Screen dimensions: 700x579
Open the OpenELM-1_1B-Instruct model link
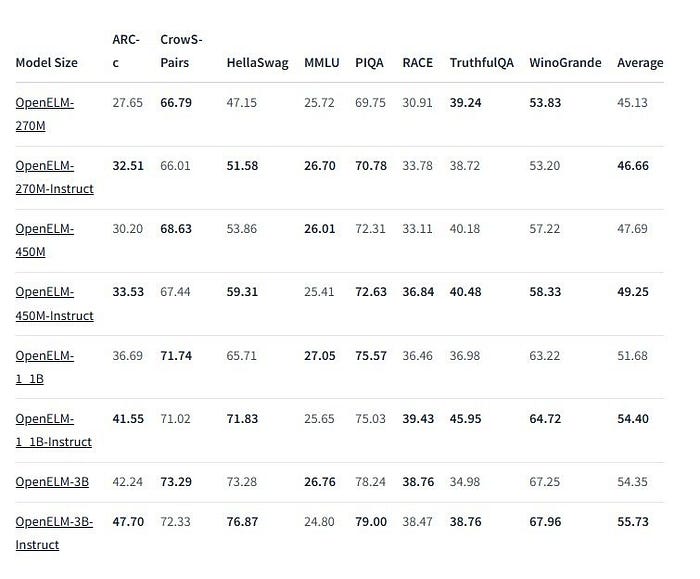54,430
